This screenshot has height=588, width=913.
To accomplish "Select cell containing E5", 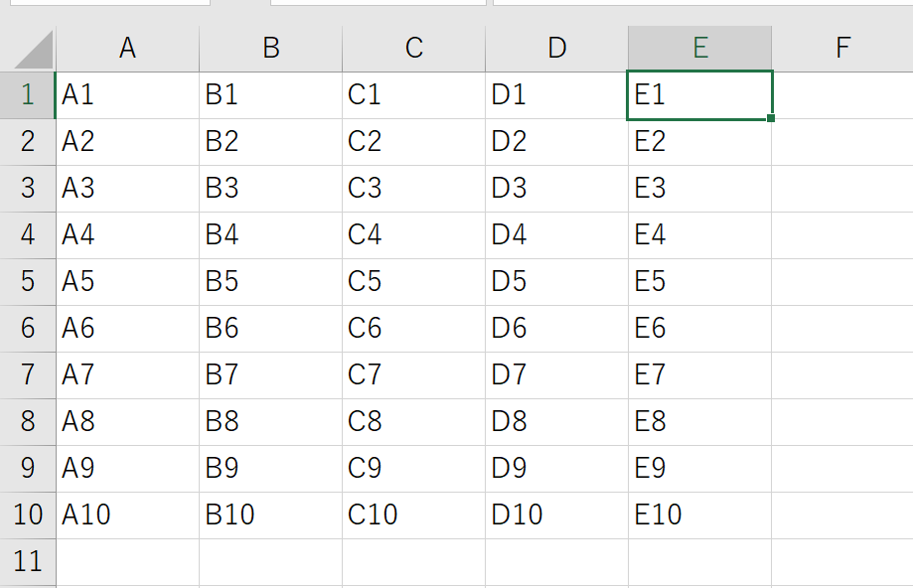I will pos(699,282).
